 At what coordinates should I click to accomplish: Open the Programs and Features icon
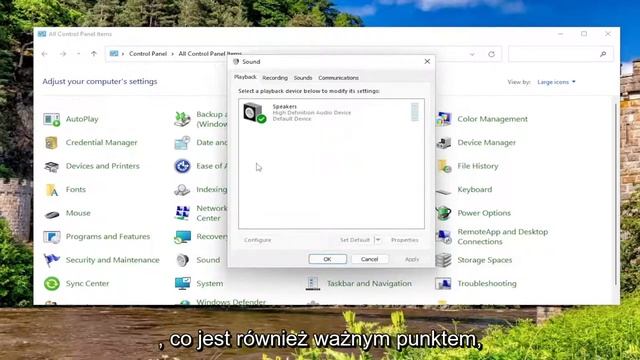(51, 237)
